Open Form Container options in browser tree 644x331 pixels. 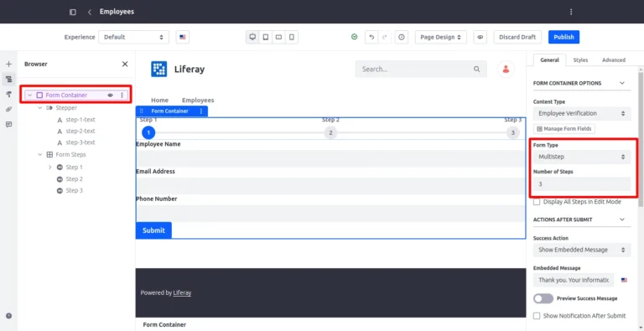click(x=122, y=96)
